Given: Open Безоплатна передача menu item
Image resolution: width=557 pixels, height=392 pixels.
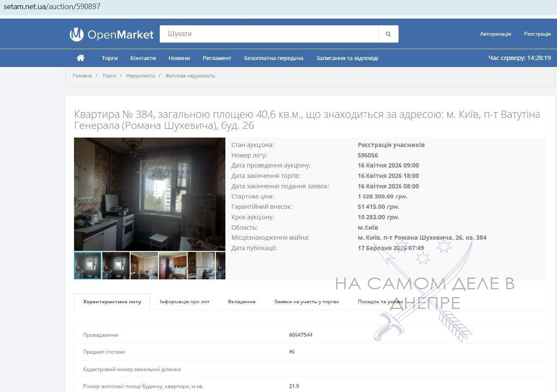Looking at the screenshot, I should tap(273, 58).
